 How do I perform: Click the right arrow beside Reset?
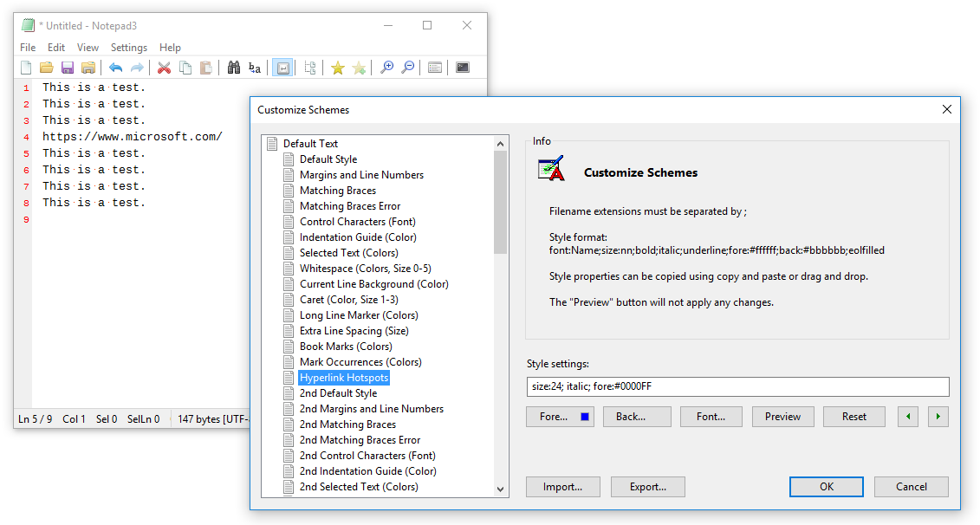click(x=938, y=416)
